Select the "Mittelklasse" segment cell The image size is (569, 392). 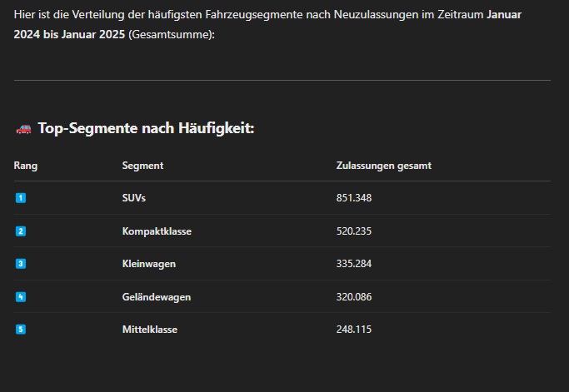tap(149, 330)
